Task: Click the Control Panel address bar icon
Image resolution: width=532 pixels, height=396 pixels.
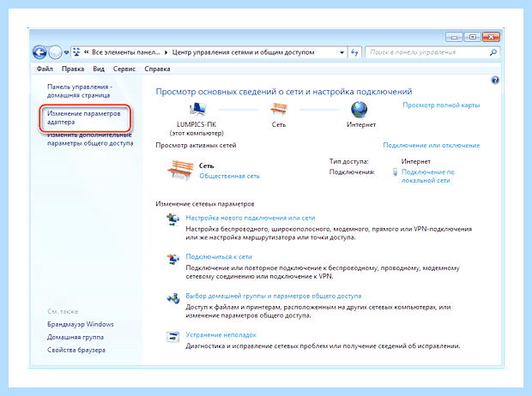Action: point(76,52)
